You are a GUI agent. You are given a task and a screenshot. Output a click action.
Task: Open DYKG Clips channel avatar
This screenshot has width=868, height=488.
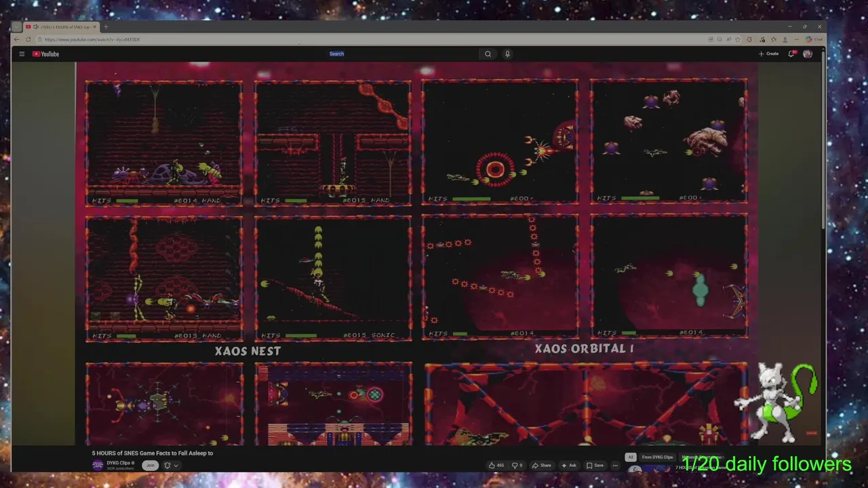98,465
